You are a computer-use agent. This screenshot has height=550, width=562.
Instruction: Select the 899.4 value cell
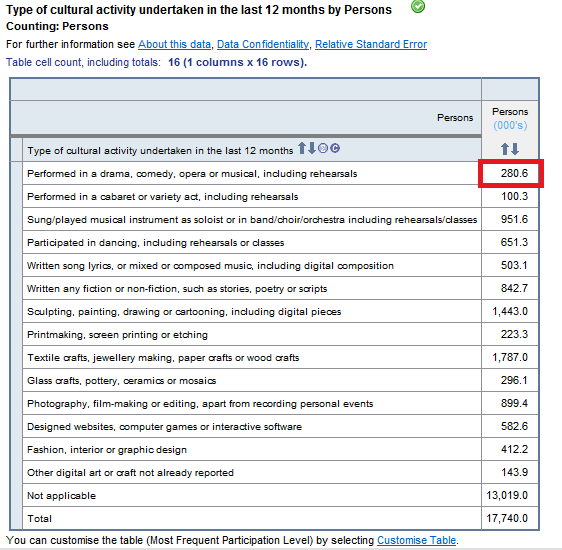tap(510, 403)
